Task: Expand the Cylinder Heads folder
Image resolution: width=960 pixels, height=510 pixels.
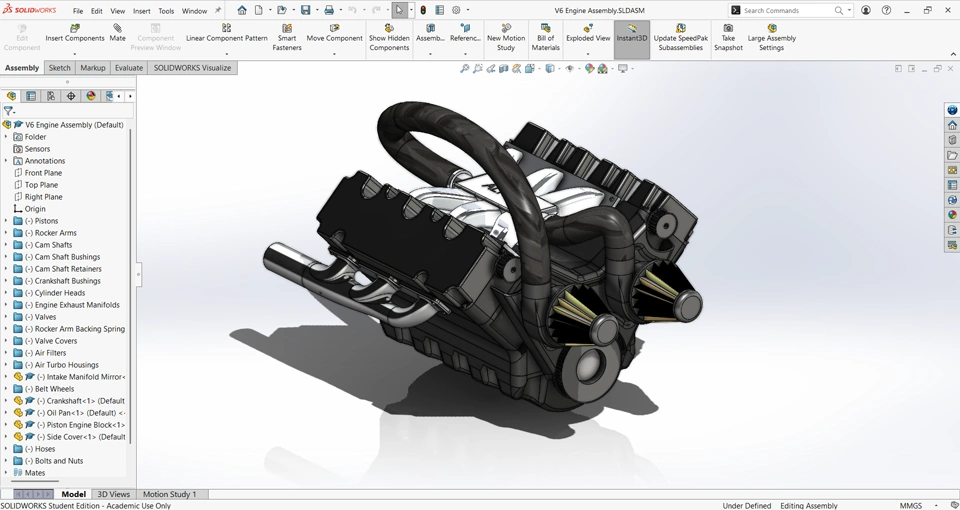Action: 6,293
